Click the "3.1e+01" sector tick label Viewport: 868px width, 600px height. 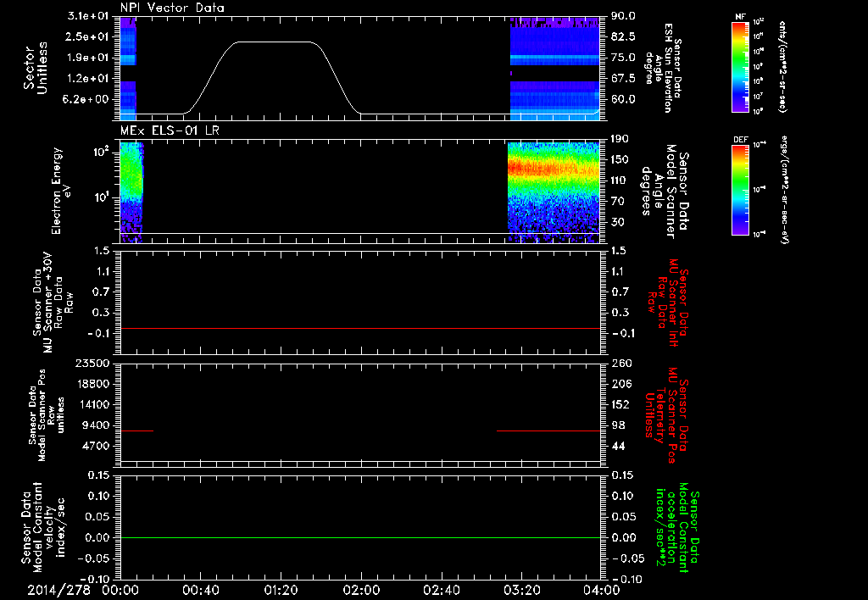point(90,16)
